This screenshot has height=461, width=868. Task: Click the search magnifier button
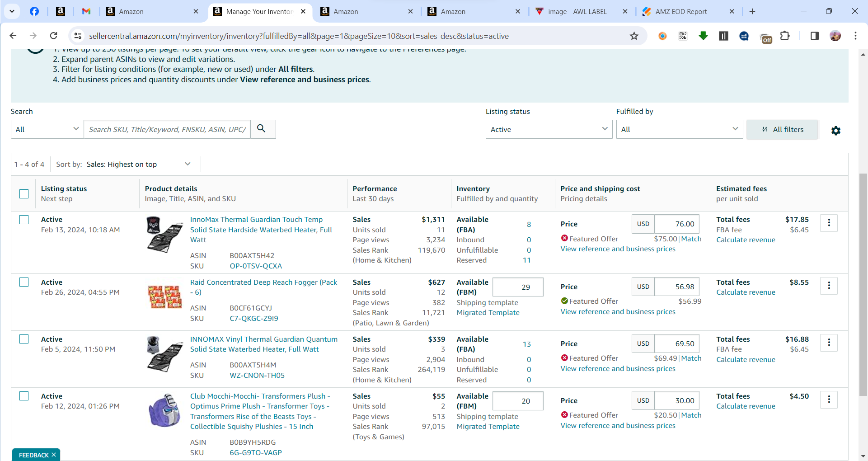[x=263, y=129]
